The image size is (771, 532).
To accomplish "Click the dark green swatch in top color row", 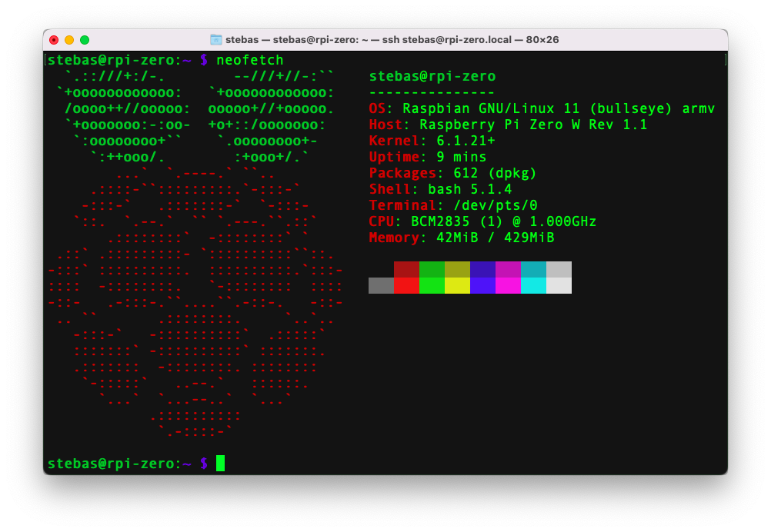I will [432, 269].
